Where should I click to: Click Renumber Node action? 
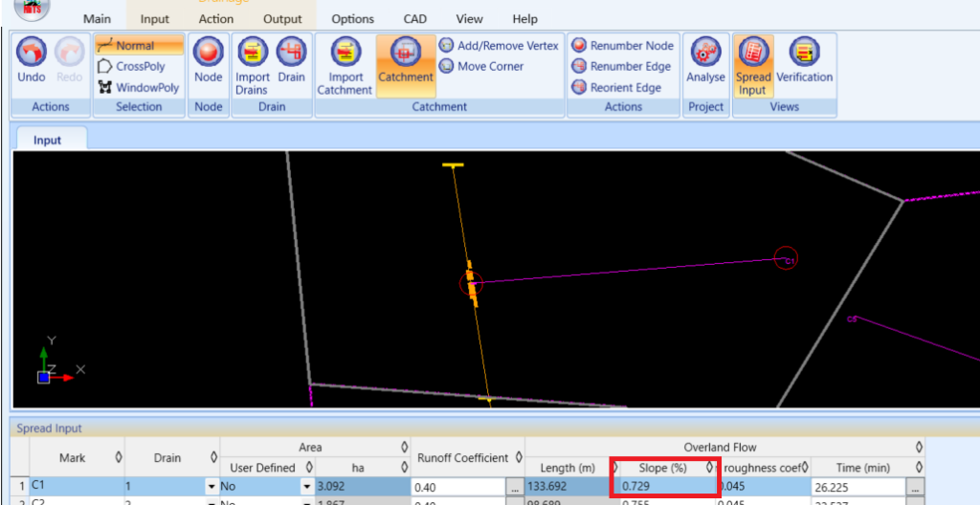click(623, 46)
